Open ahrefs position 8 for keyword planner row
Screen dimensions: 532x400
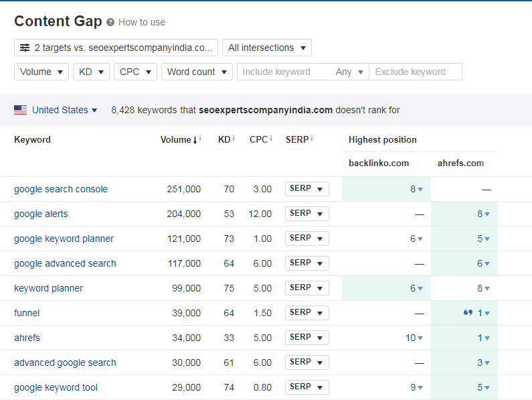tap(483, 288)
